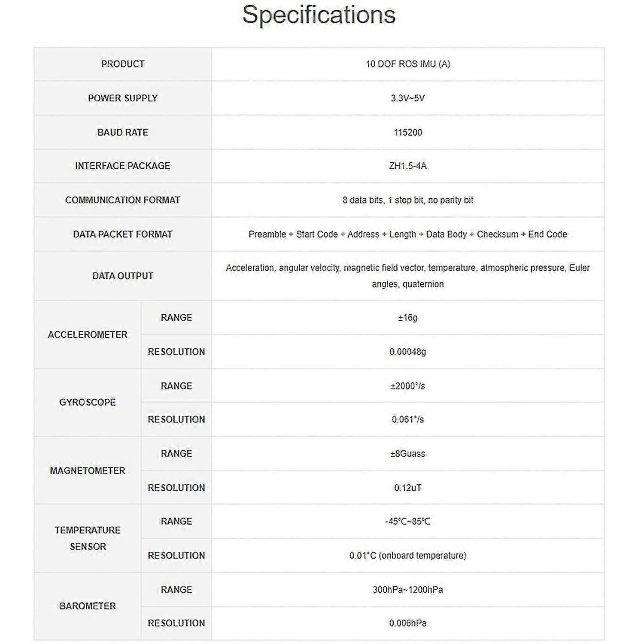The width and height of the screenshot is (644, 644).
Task: Select the 115200 baud rate value
Action: click(x=408, y=132)
